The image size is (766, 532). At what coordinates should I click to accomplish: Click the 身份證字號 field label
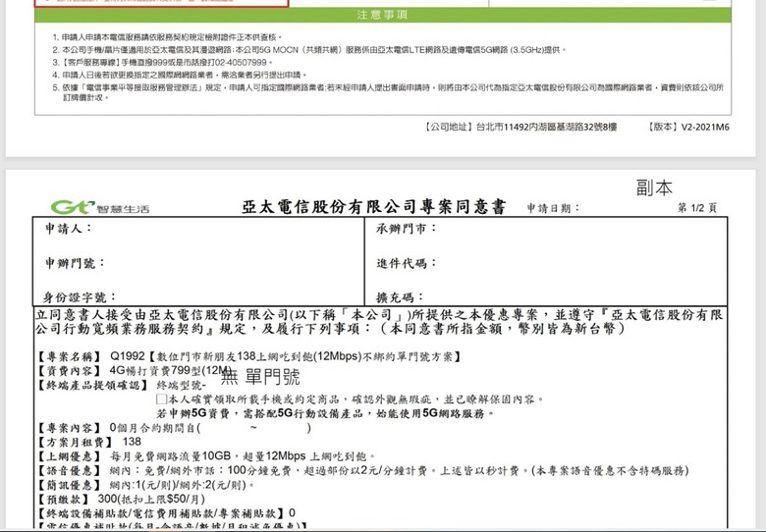coord(81,297)
